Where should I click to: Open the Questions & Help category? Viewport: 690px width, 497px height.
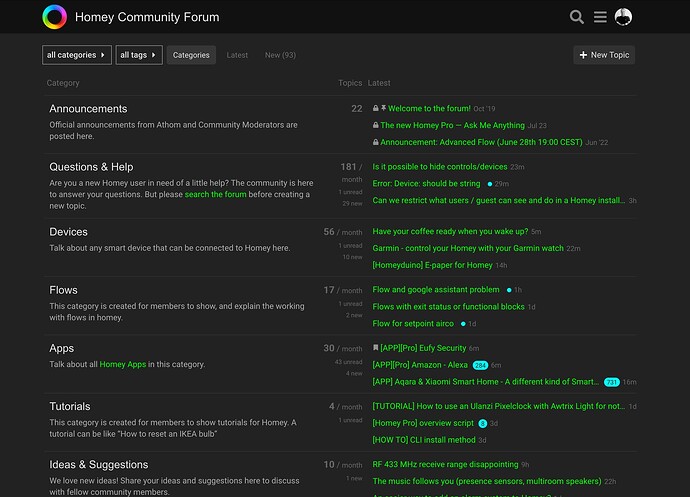(91, 167)
